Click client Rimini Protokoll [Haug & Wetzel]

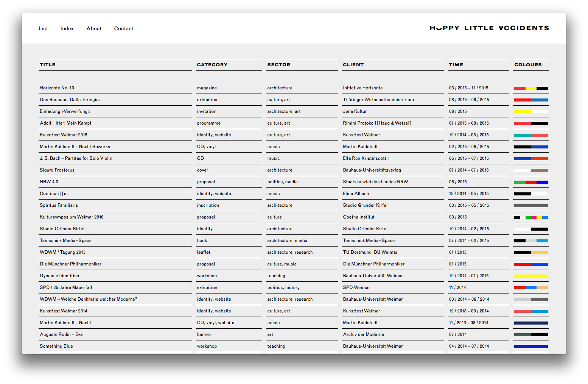(377, 123)
